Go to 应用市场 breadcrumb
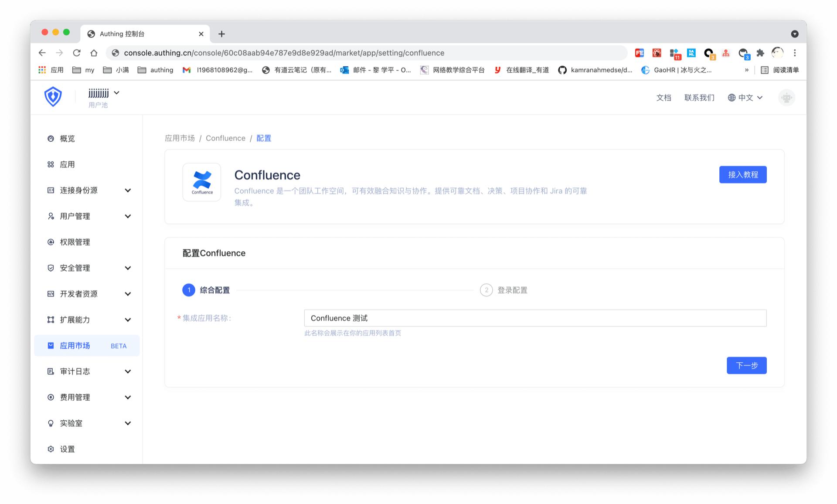 pos(180,138)
